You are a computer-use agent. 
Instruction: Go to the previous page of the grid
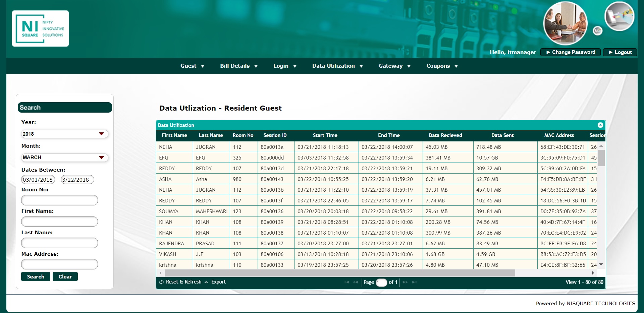pyautogui.click(x=356, y=282)
